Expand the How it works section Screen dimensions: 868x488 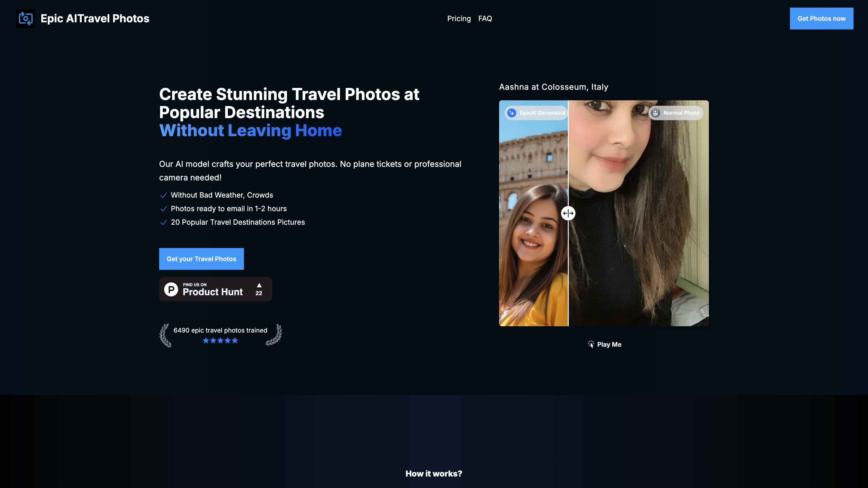tap(434, 473)
